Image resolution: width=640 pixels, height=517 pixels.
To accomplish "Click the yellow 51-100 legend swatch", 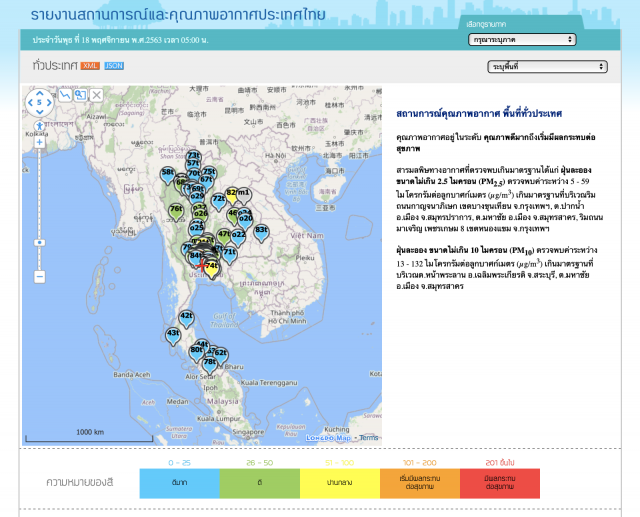I will pyautogui.click(x=340, y=483).
